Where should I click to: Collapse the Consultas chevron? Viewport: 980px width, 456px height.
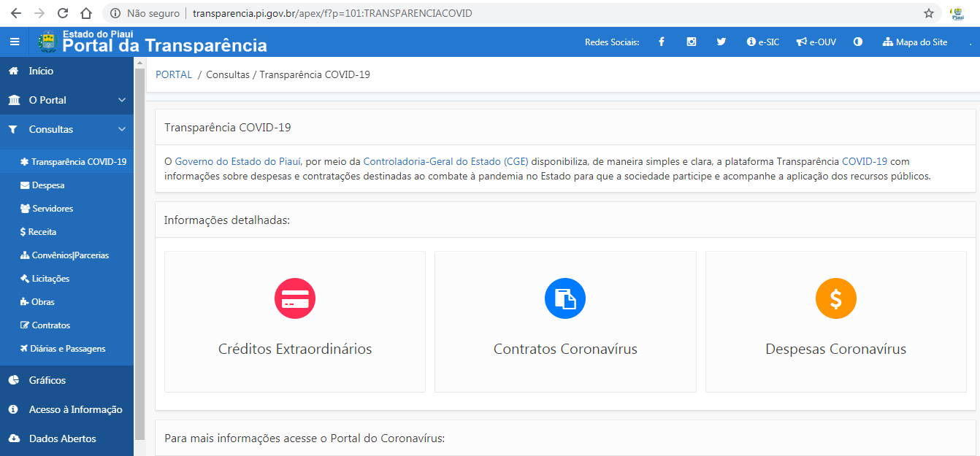click(x=122, y=129)
